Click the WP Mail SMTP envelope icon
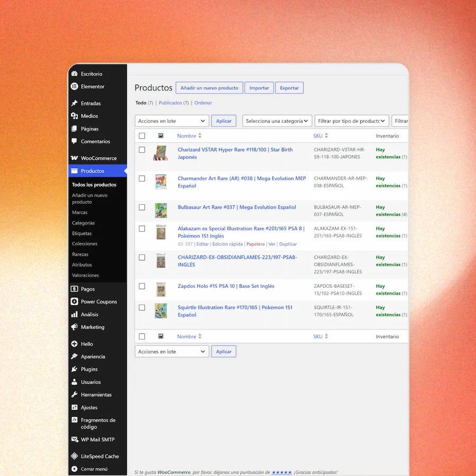 (x=75, y=440)
